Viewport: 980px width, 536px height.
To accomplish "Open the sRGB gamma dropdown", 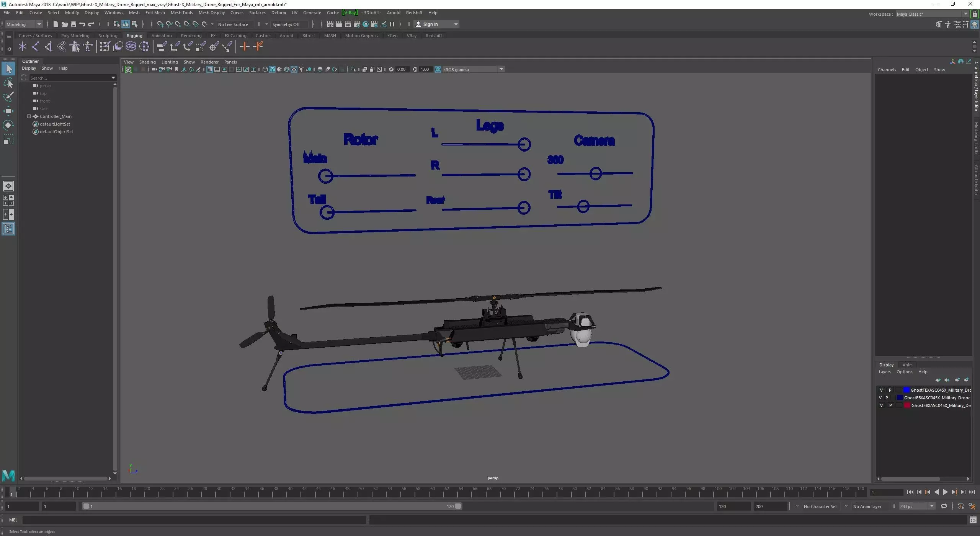I will tap(474, 70).
